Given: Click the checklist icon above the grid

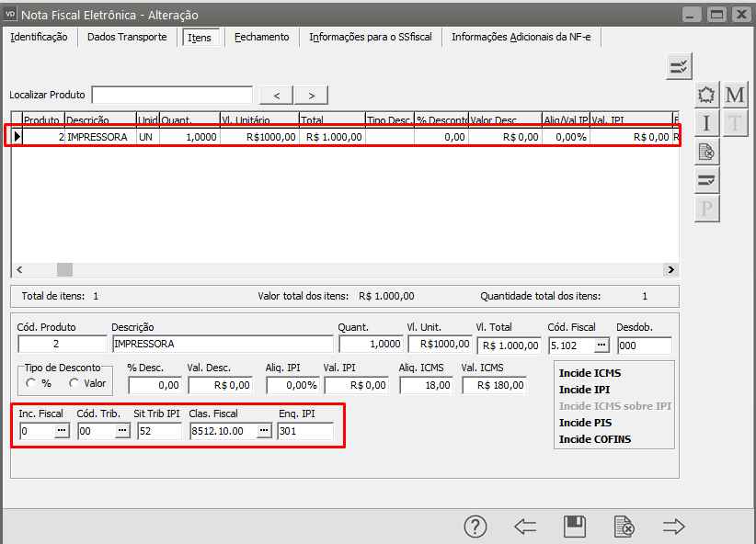Looking at the screenshot, I should coord(679,66).
